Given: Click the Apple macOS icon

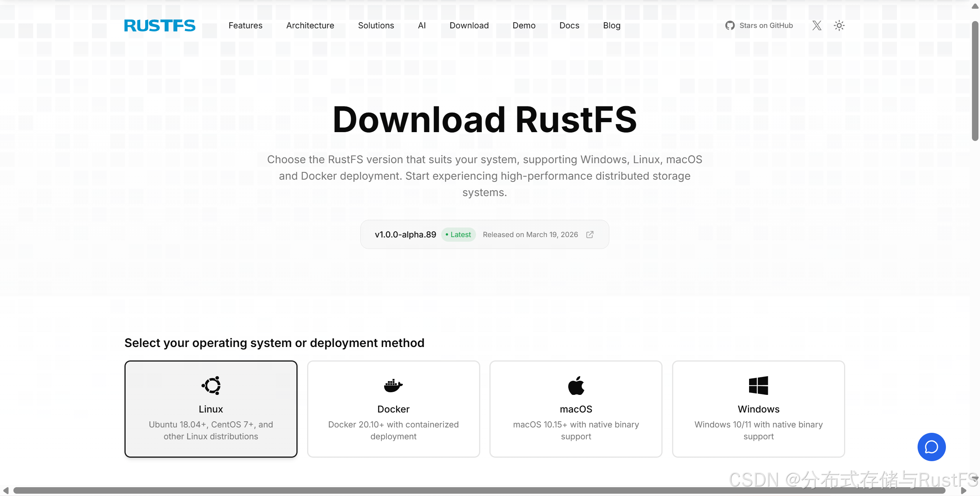Looking at the screenshot, I should tap(576, 385).
